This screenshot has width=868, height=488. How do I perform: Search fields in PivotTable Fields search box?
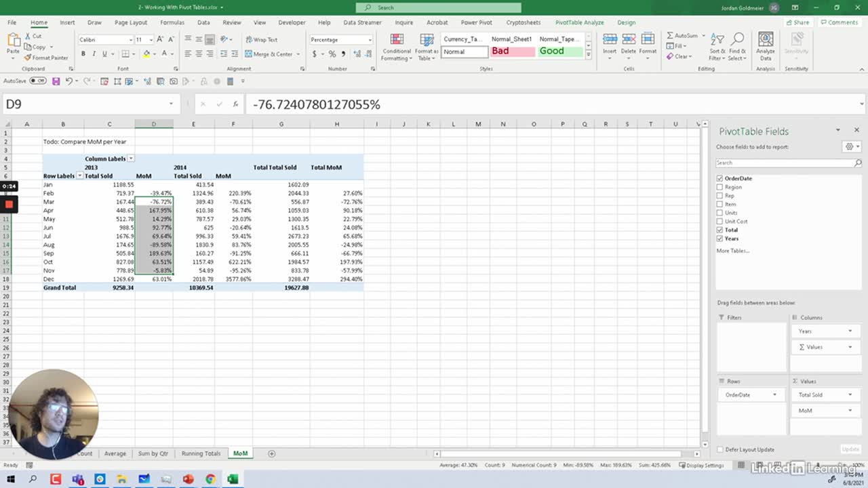[789, 163]
